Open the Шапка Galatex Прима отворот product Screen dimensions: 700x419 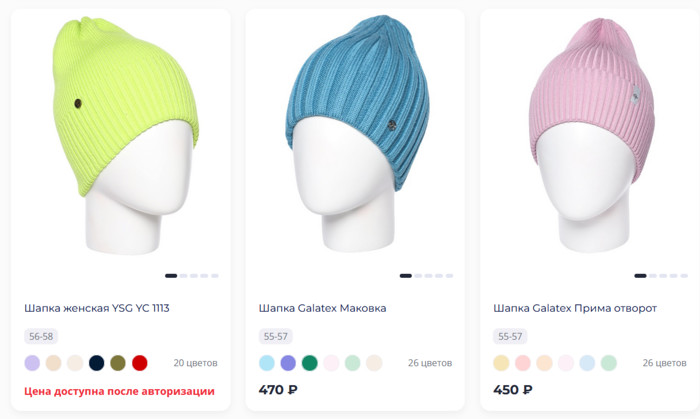coord(575,308)
